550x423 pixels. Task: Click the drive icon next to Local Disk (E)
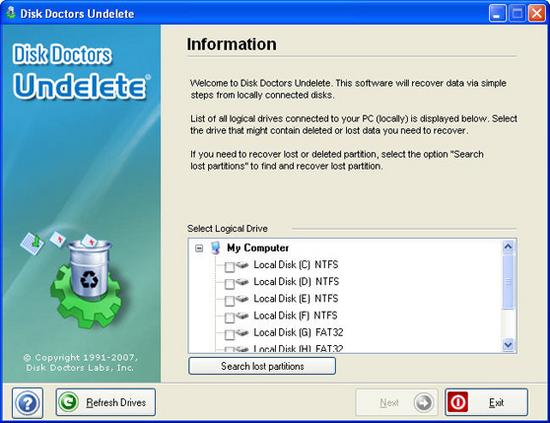coord(242,298)
